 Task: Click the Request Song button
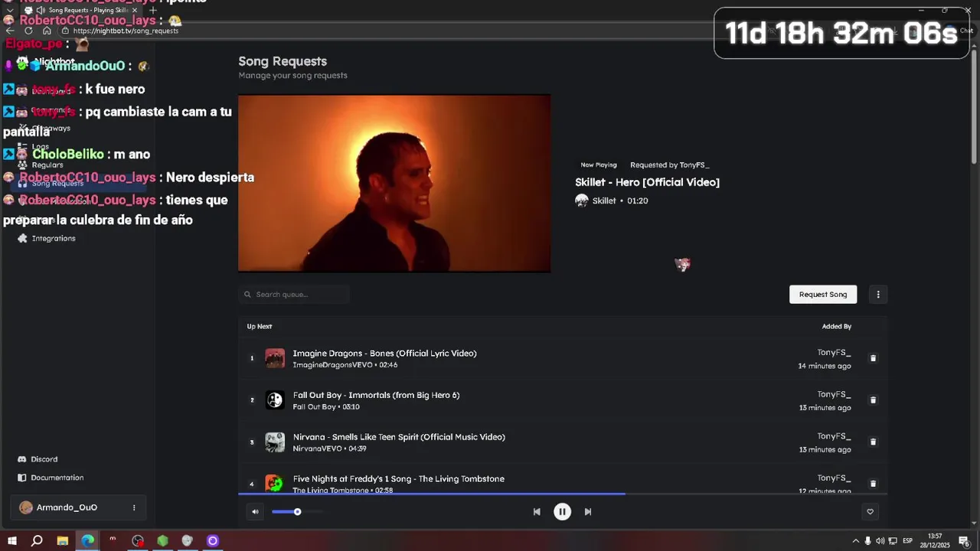pyautogui.click(x=823, y=295)
